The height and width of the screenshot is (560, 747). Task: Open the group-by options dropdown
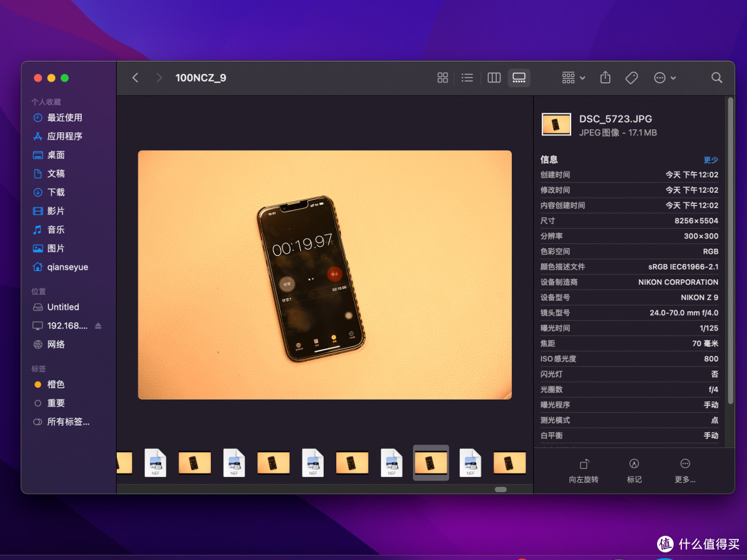pyautogui.click(x=573, y=77)
